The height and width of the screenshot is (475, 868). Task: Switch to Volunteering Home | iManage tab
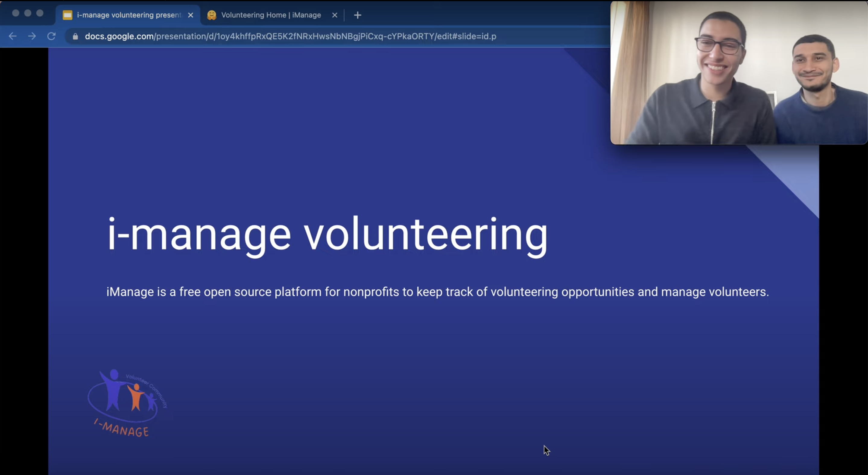271,15
